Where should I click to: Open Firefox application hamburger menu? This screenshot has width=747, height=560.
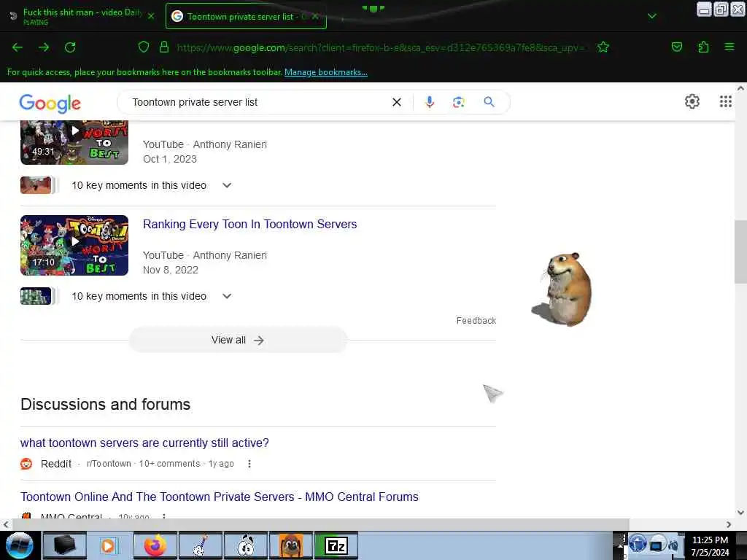729,47
